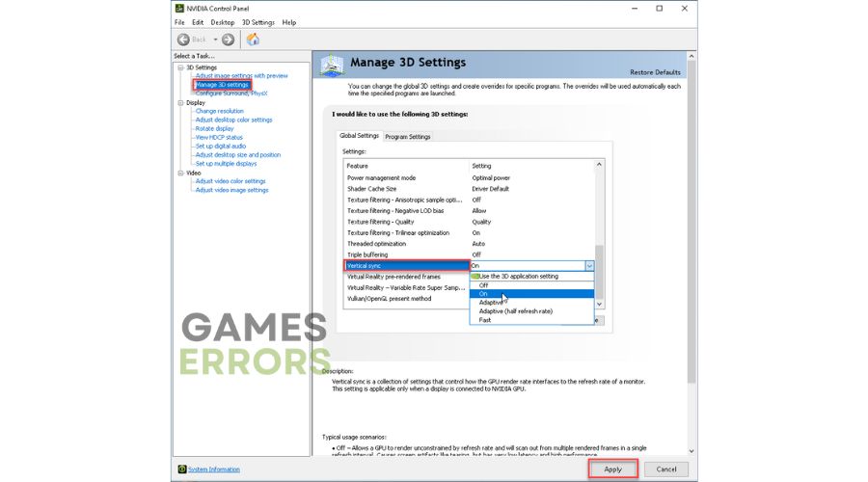Click settings list scroll up arrow

pyautogui.click(x=599, y=165)
